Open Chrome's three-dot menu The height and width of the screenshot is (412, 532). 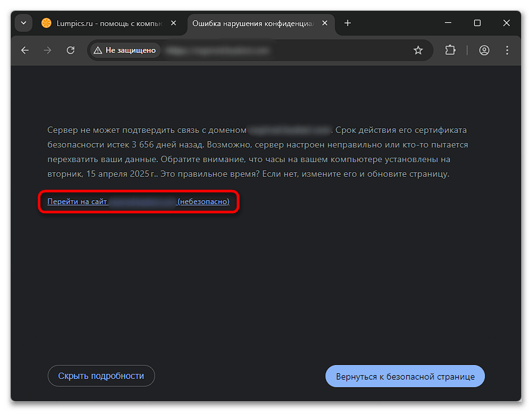(x=507, y=50)
